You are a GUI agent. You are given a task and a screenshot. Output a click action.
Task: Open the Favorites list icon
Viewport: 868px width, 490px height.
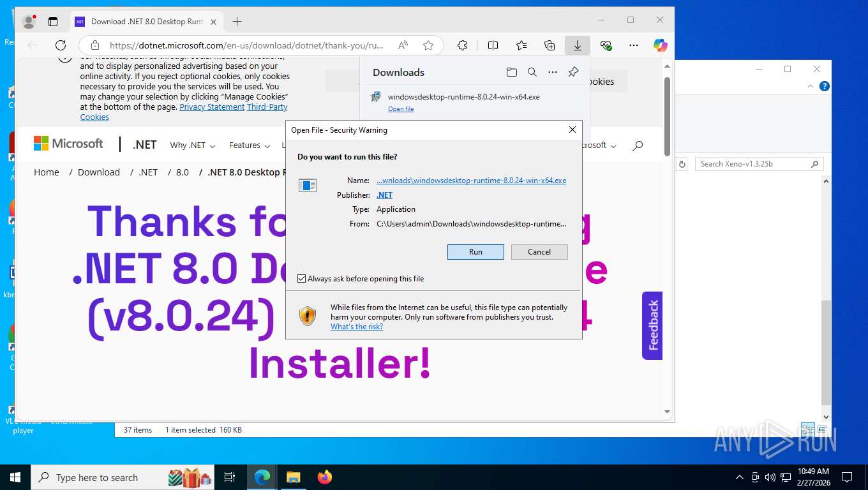(x=521, y=45)
